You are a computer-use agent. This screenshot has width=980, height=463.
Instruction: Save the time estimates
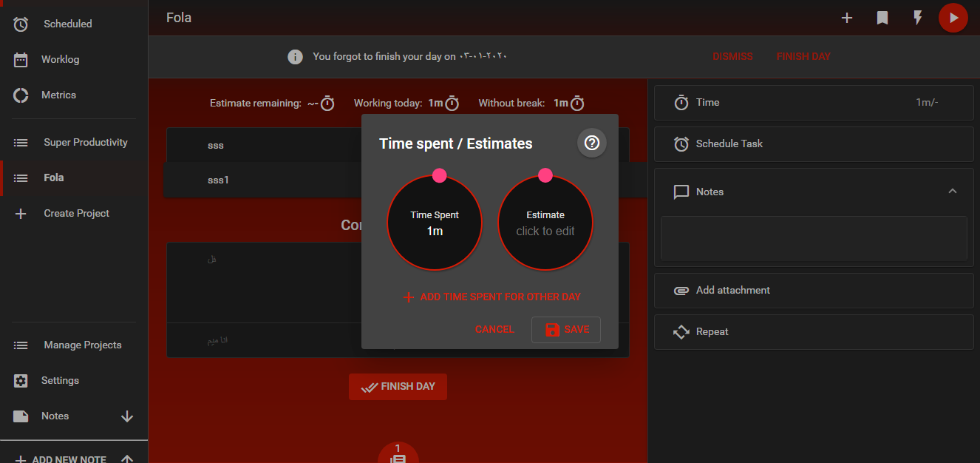point(566,330)
